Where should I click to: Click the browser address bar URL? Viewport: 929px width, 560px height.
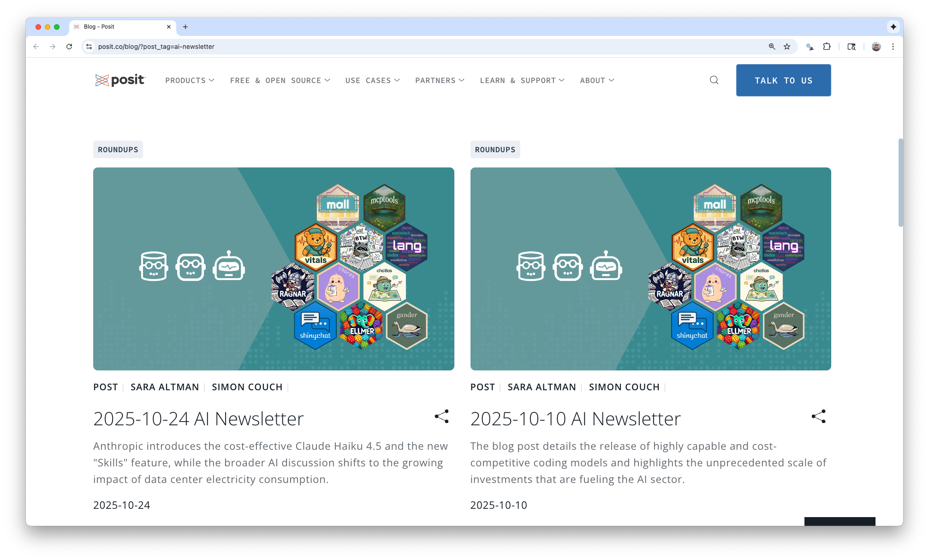(x=156, y=47)
